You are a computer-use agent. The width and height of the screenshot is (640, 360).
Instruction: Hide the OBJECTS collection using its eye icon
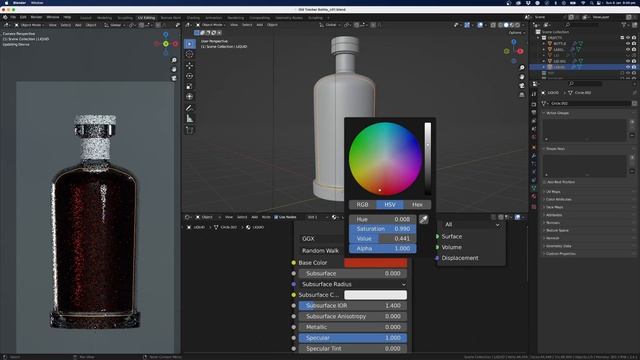pos(628,38)
